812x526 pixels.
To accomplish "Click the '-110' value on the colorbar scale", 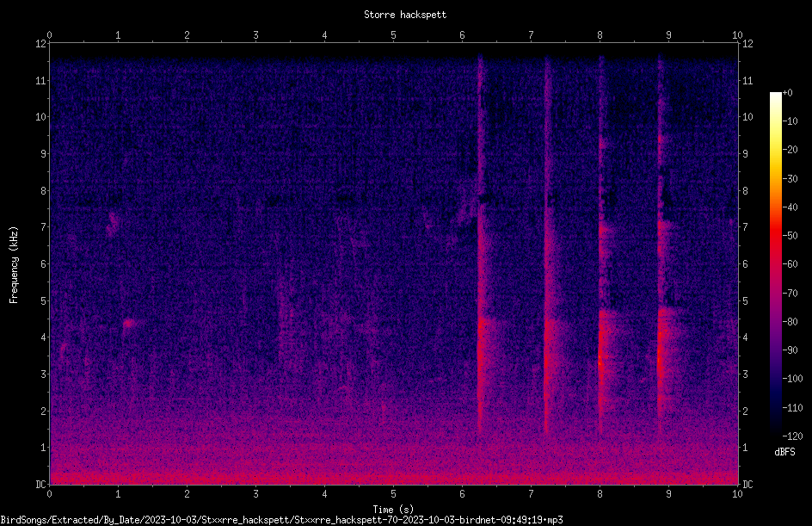I will [793, 408].
